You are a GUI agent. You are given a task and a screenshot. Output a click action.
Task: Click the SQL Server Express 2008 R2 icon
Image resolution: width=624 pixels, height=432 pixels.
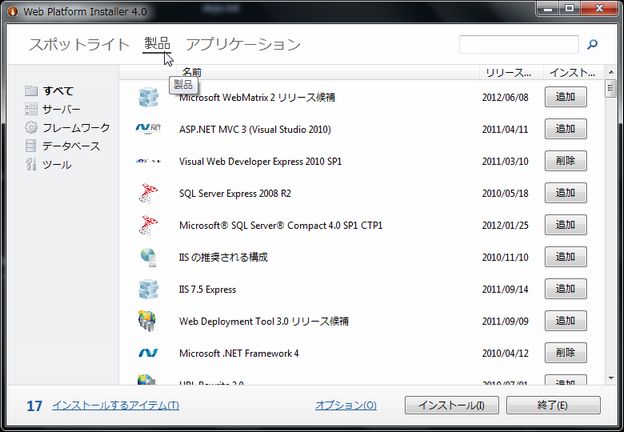point(148,193)
